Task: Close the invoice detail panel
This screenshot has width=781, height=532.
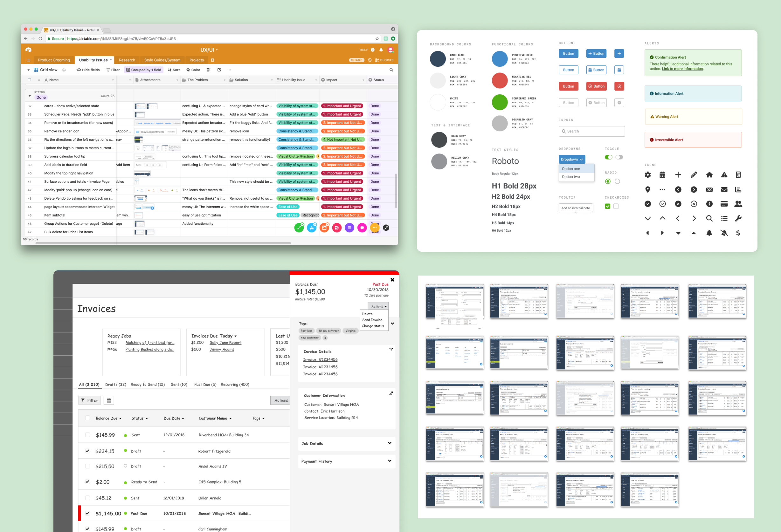Action: (392, 279)
